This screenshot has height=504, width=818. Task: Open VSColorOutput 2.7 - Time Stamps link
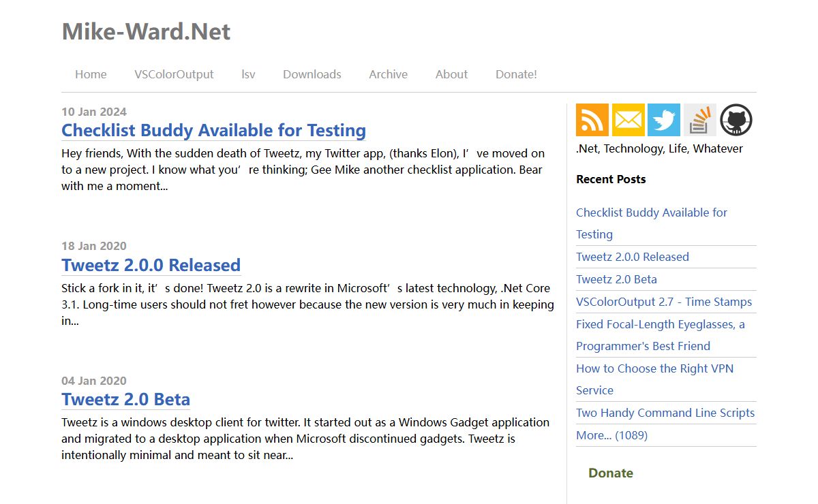click(x=664, y=302)
